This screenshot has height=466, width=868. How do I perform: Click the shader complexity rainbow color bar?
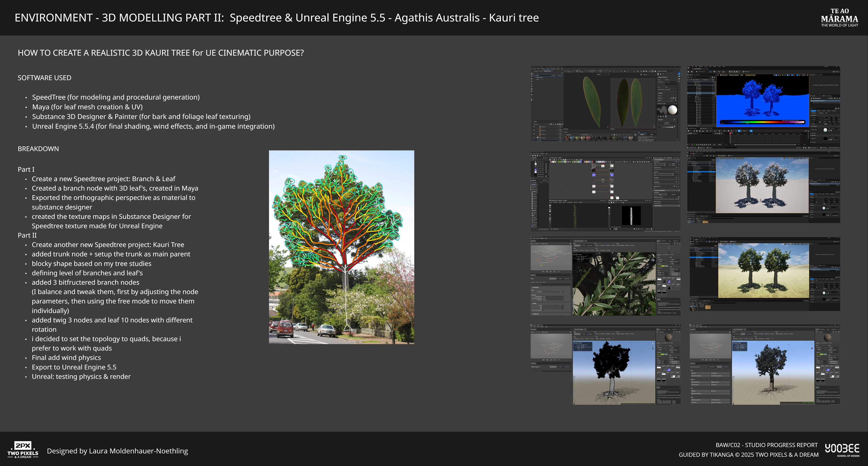(x=763, y=122)
